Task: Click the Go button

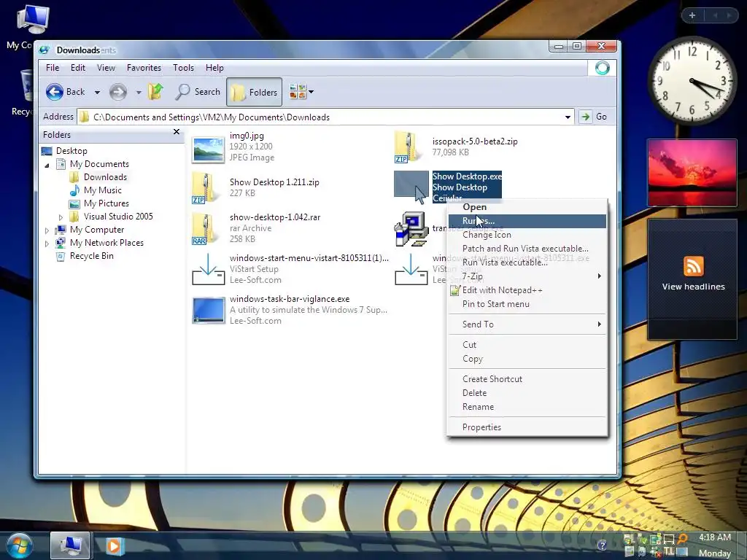Action: pos(594,117)
